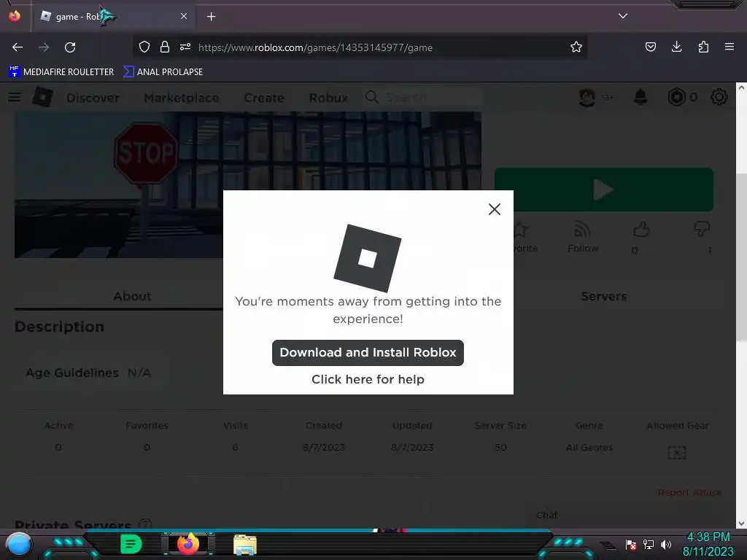Close the Roblox download dialog
747x560 pixels.
(x=495, y=209)
